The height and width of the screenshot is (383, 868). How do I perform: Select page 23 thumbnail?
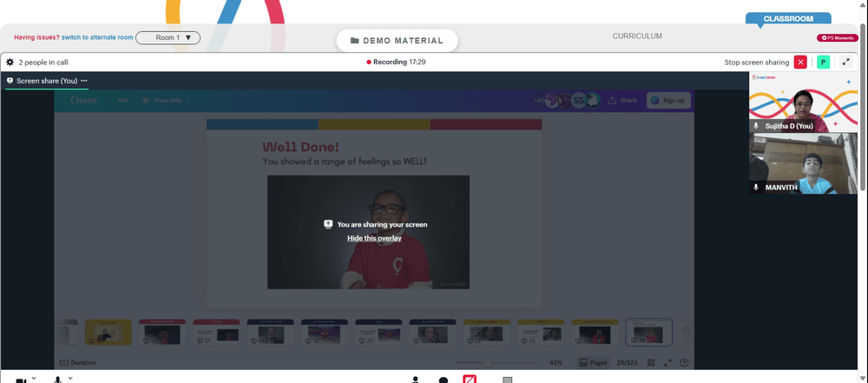click(x=541, y=332)
